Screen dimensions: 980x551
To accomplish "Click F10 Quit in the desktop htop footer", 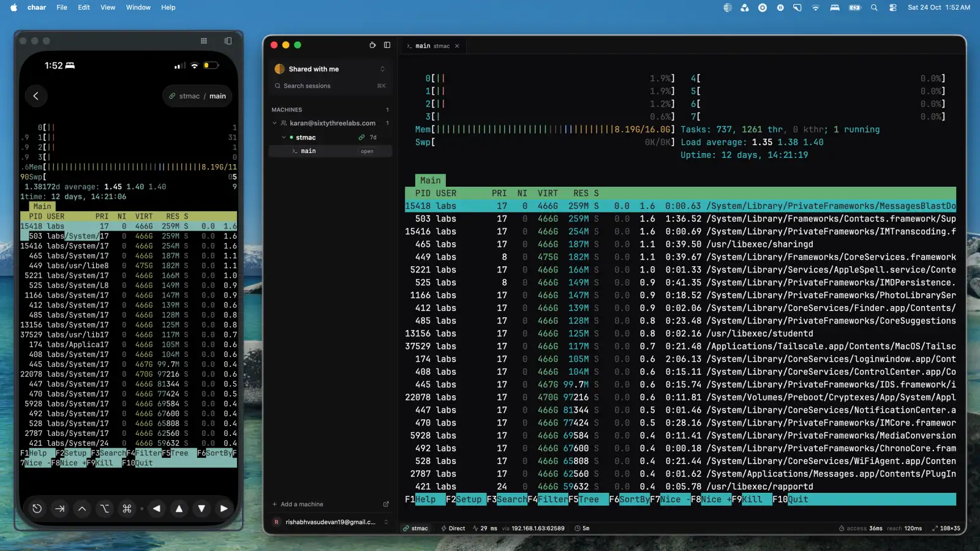I will pos(790,500).
